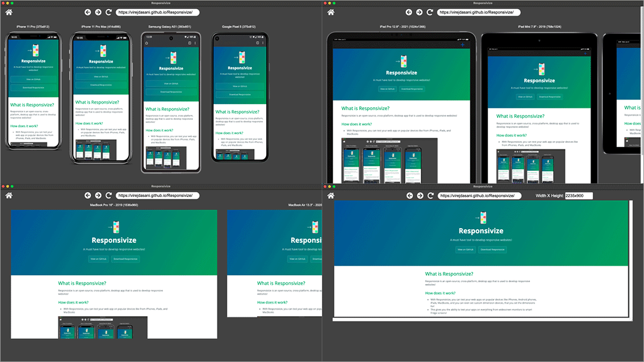Reload the page in the iPad window
The height and width of the screenshot is (362, 644).
point(430,13)
